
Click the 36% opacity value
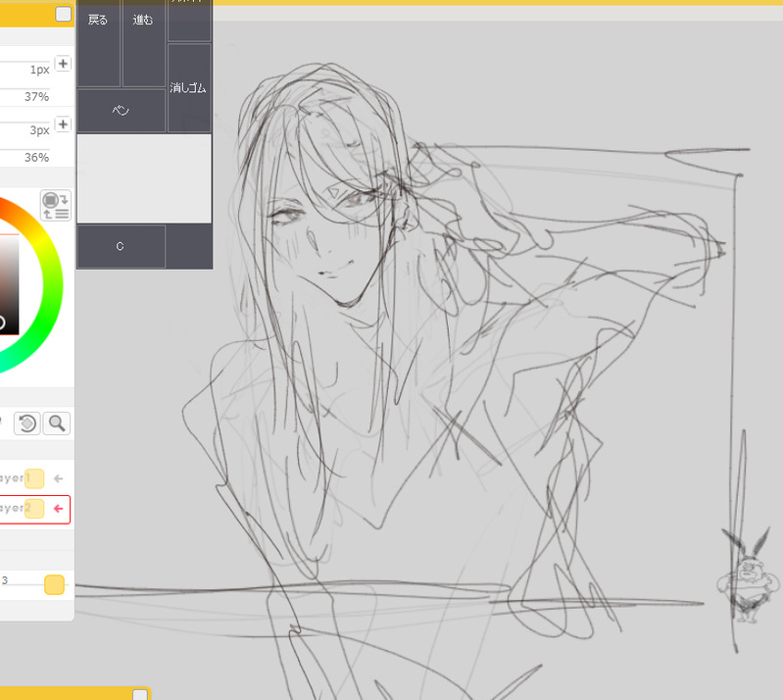(x=37, y=158)
